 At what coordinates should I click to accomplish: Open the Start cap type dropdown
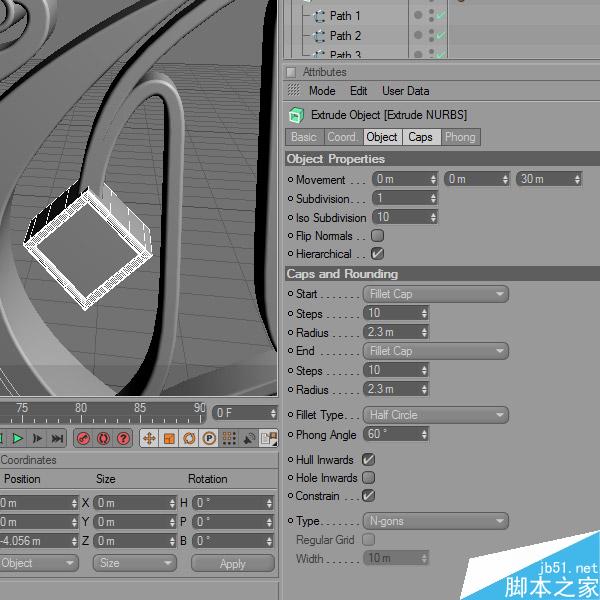point(436,294)
